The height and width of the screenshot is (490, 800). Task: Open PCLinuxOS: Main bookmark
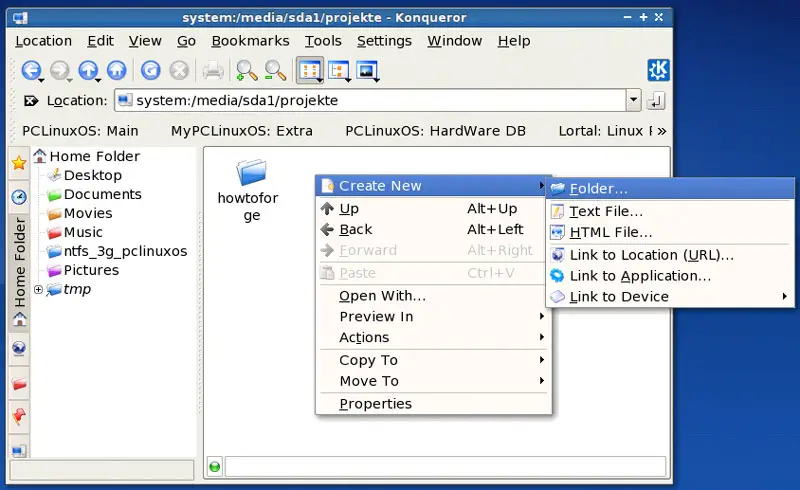coord(80,131)
